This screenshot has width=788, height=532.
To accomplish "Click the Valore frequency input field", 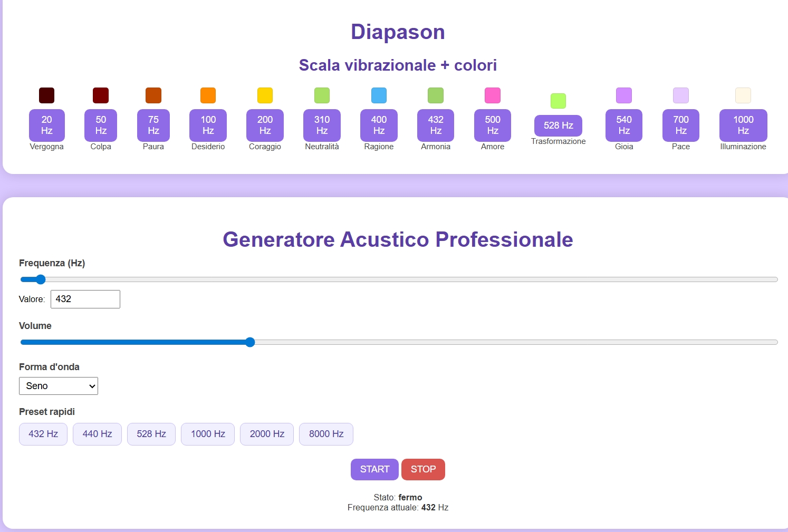I will (x=85, y=299).
